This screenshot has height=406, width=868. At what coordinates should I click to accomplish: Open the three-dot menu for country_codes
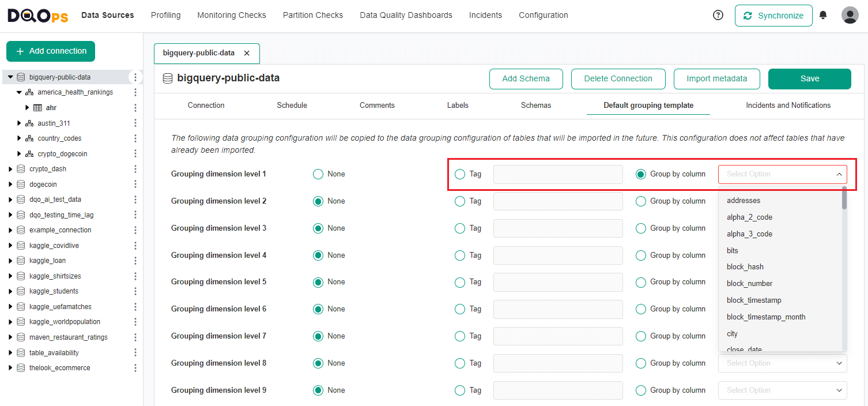tap(135, 138)
